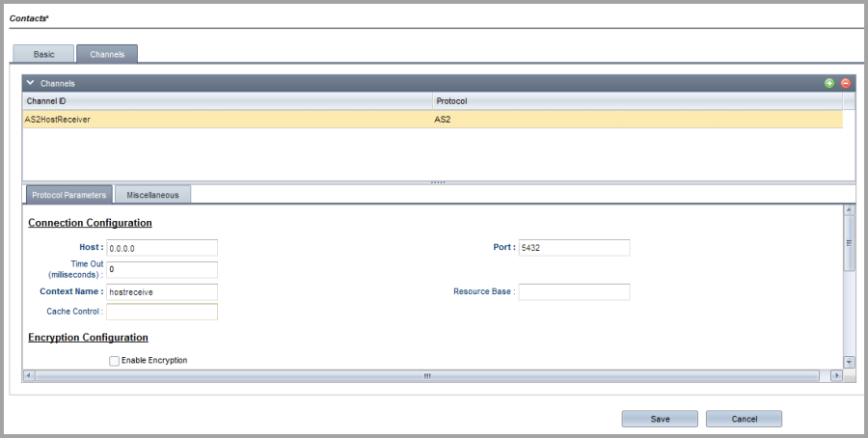Viewport: 868px width, 438px height.
Task: Add a new channel with green plus icon
Action: 829,84
